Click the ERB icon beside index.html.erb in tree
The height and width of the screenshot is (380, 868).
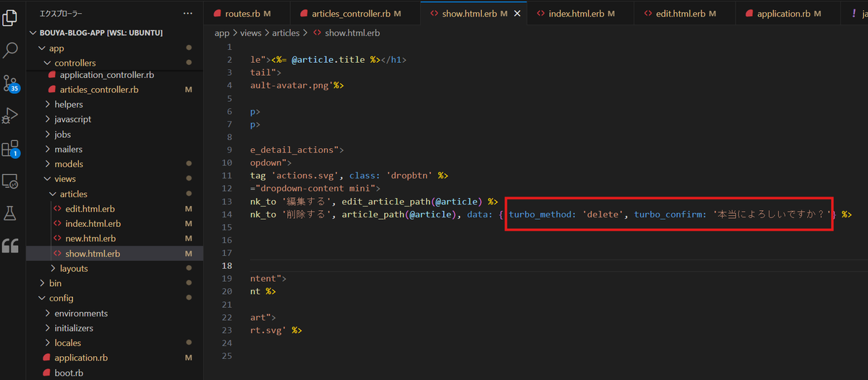pyautogui.click(x=59, y=223)
